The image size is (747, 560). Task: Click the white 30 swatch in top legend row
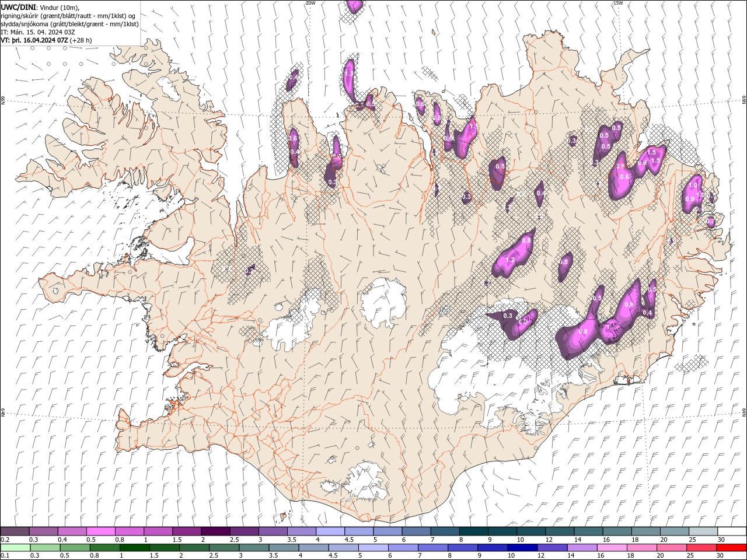click(732, 531)
